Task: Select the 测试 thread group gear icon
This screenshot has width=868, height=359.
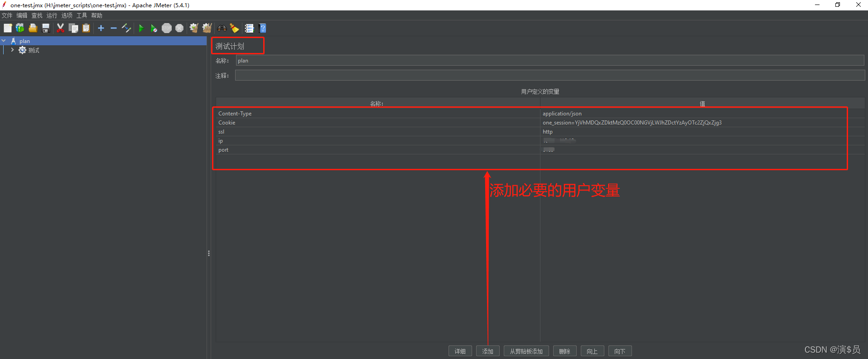Action: 22,50
